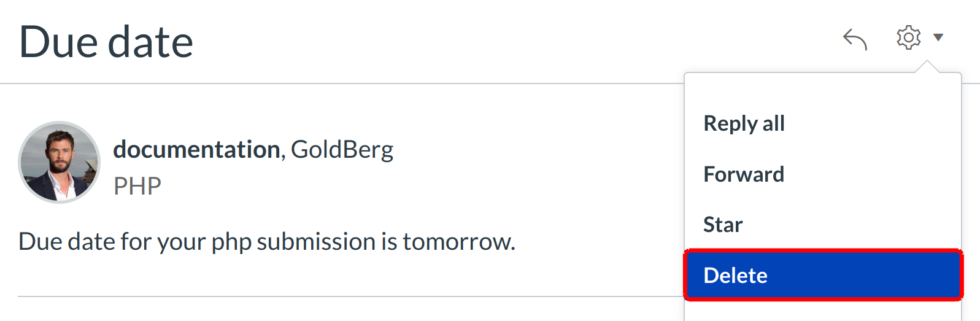This screenshot has width=980, height=321.
Task: Click the empty header space right of title
Action: click(491, 42)
